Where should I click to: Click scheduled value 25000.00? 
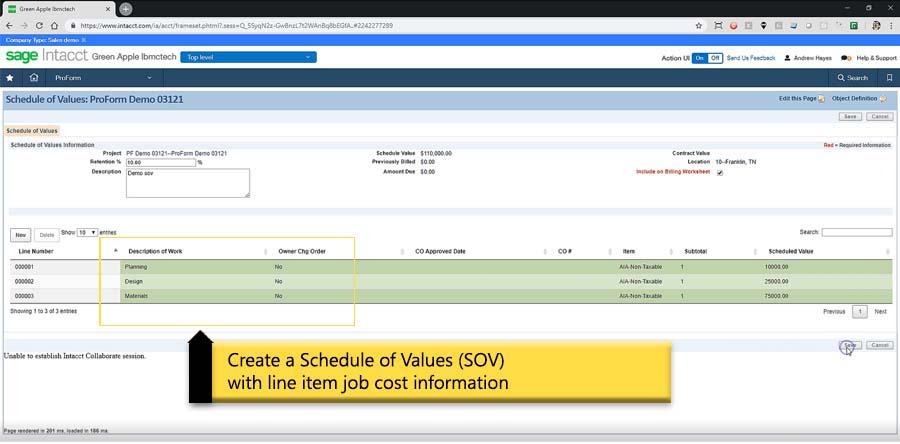776,282
